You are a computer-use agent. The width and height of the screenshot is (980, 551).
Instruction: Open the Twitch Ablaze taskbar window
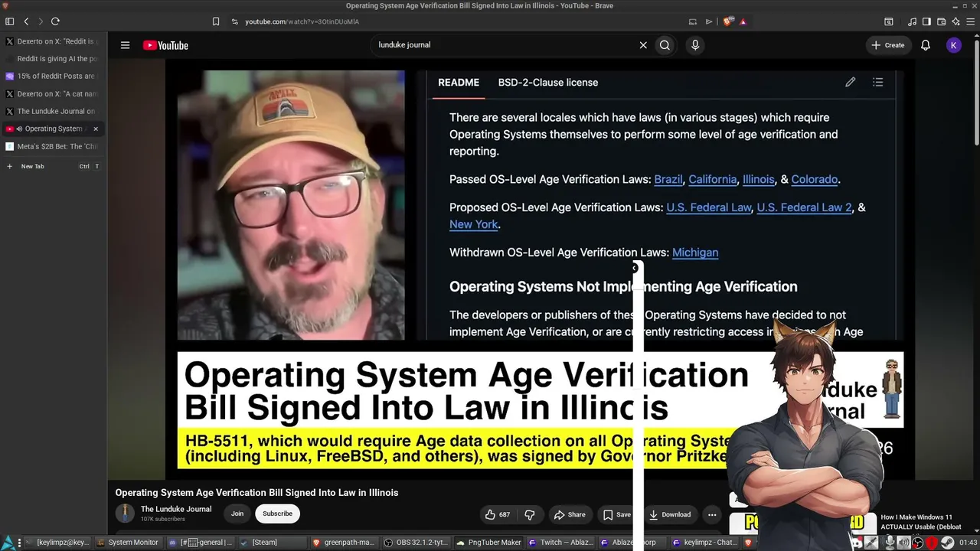tap(560, 543)
